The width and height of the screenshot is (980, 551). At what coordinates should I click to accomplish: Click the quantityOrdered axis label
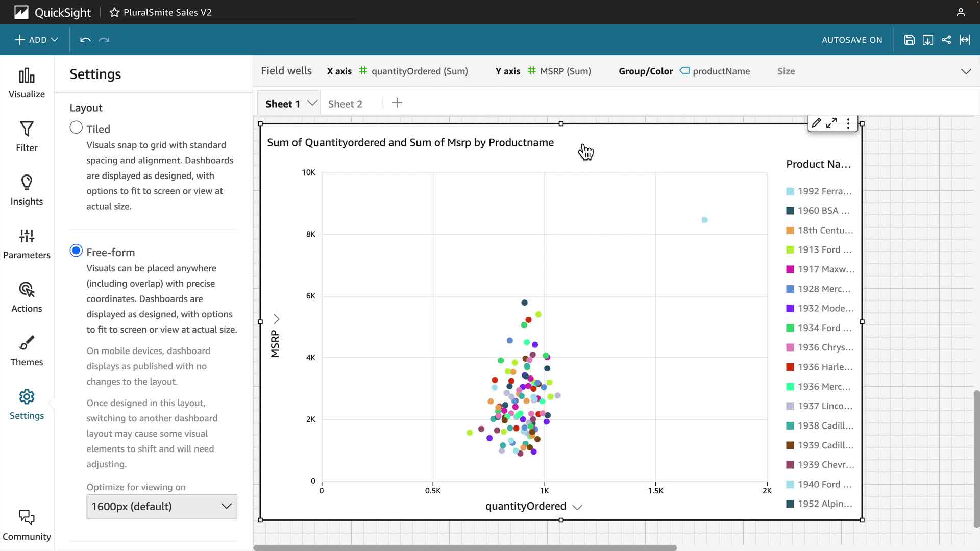coord(526,506)
